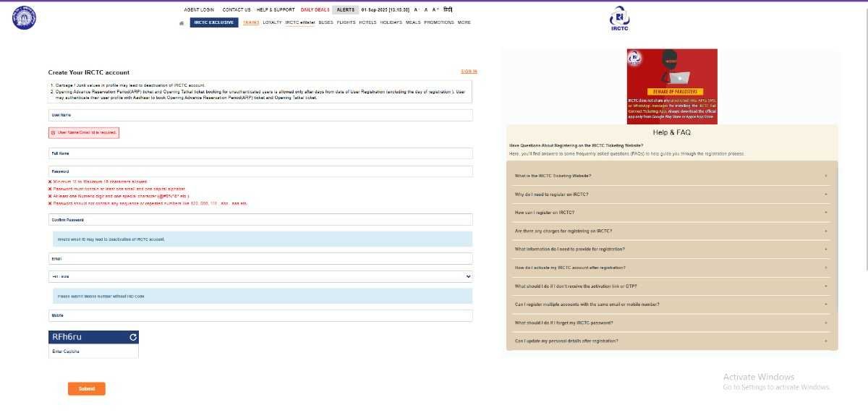Click the home icon in navigation bar
868x413 pixels.
182,22
